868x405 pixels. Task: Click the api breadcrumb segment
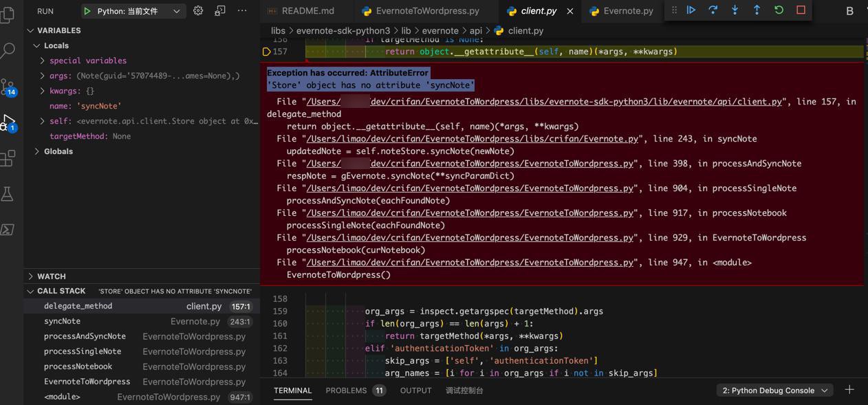click(476, 31)
